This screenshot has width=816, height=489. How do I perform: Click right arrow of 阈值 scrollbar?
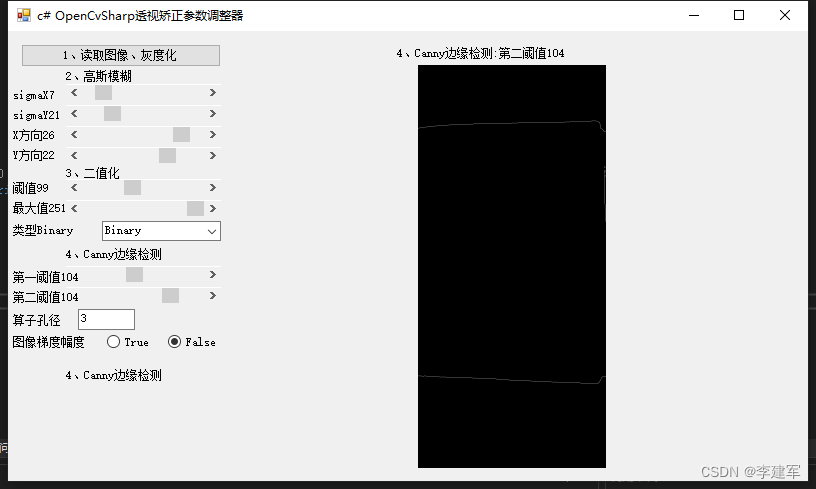[x=212, y=187]
